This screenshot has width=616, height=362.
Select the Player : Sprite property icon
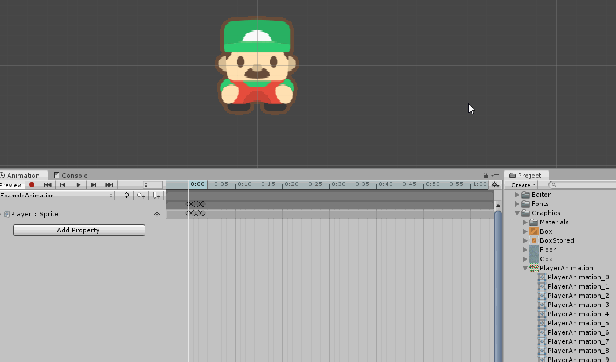click(x=7, y=214)
